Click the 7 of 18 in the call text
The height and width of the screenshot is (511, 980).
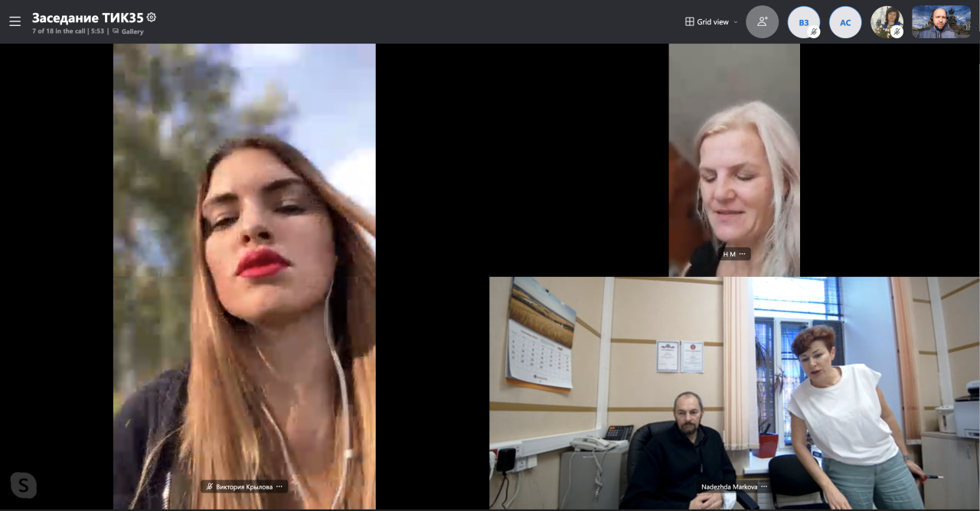pos(58,31)
